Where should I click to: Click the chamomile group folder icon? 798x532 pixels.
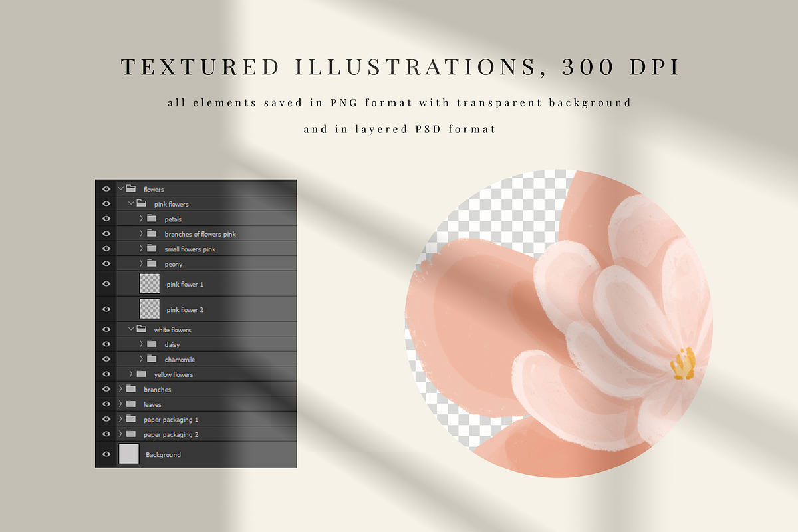click(x=152, y=359)
